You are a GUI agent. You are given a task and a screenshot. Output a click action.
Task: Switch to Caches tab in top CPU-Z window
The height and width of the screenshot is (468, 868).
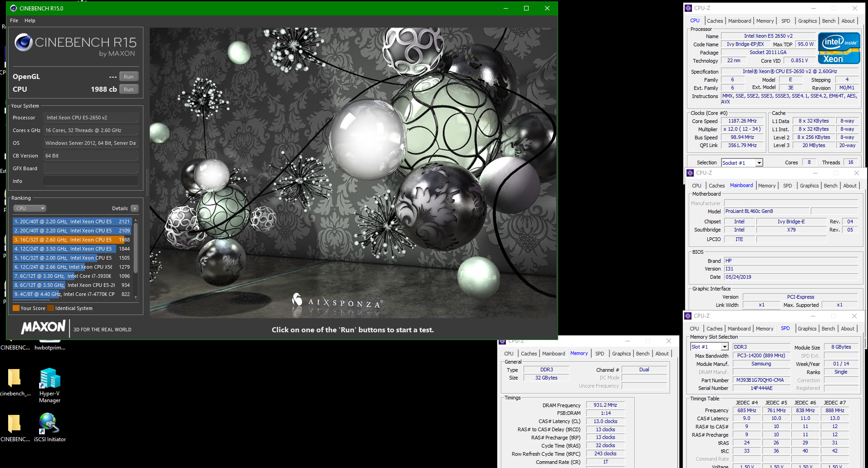[x=715, y=21]
